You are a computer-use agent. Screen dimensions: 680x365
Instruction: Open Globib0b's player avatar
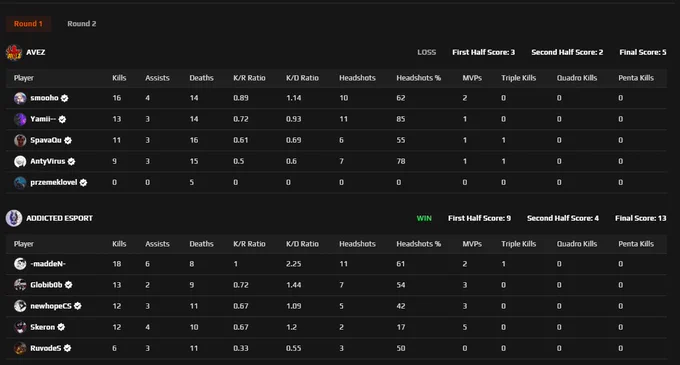[20, 285]
